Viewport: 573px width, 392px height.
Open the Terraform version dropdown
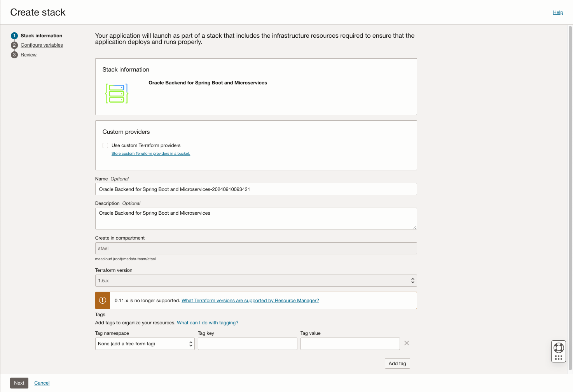pos(256,281)
